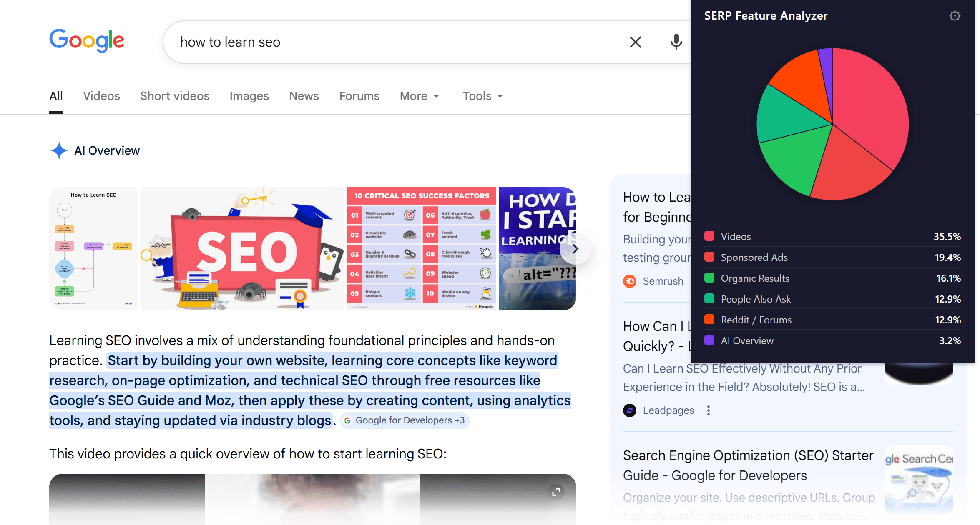This screenshot has width=980, height=525.
Task: Open Google for Developers +3 source chip
Action: click(405, 420)
